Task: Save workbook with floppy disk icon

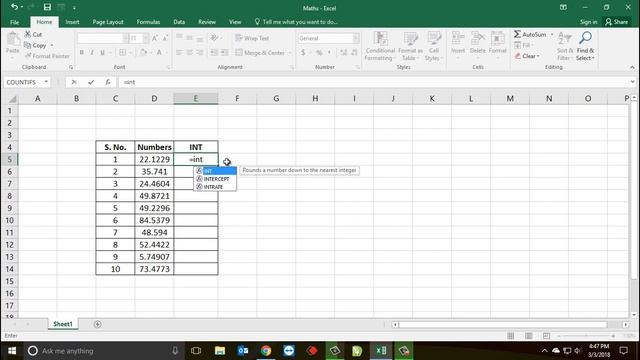Action: tap(47, 7)
